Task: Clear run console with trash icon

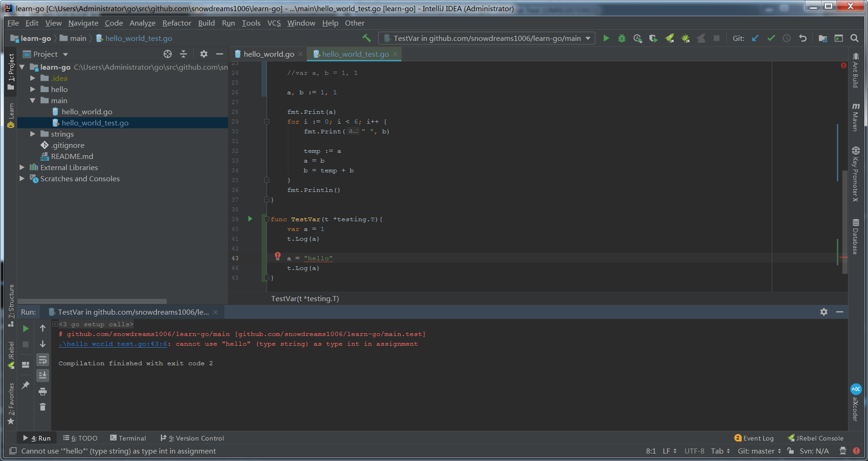Action: coord(43,407)
